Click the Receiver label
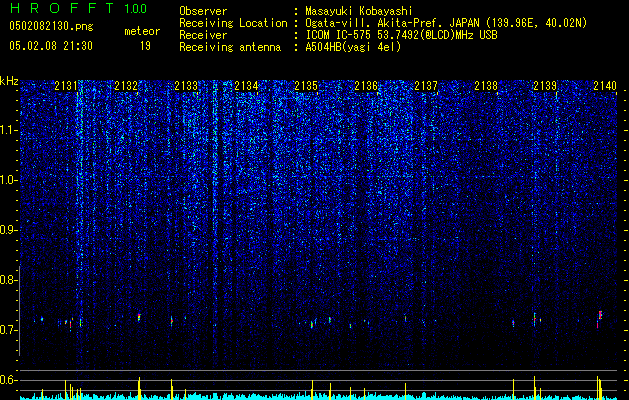The height and width of the screenshot is (400, 629). (x=203, y=35)
